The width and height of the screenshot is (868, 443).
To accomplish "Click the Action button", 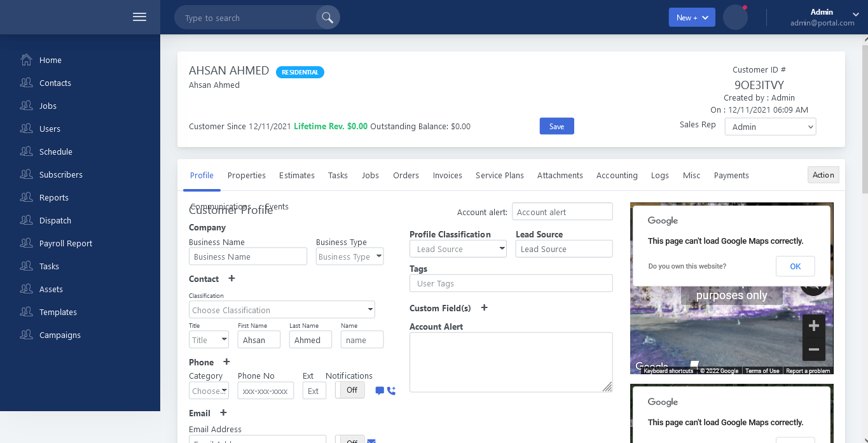I will click(823, 175).
